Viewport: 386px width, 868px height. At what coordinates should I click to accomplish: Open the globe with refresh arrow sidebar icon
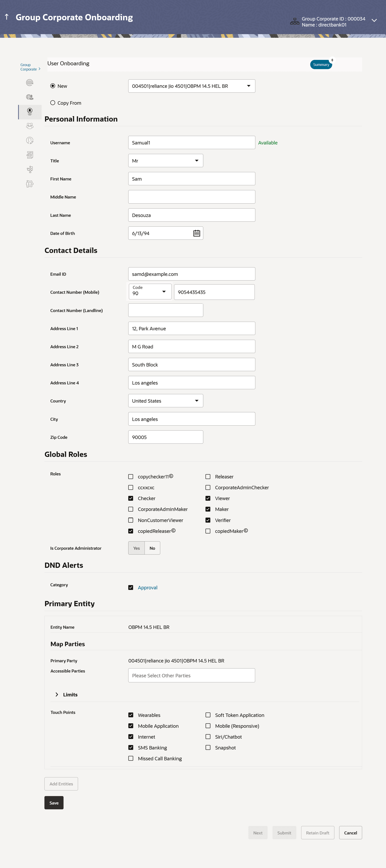point(30,83)
